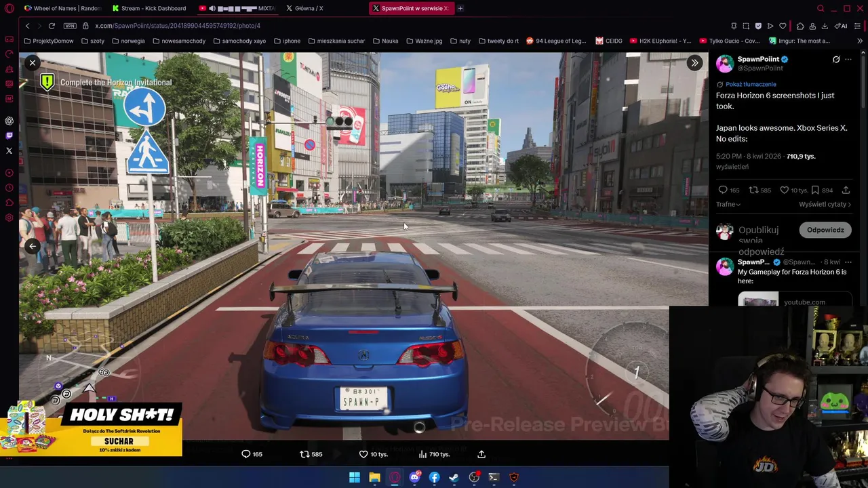This screenshot has width=868, height=488.
Task: Share the tweet using the sidebar share icon
Action: (846, 190)
